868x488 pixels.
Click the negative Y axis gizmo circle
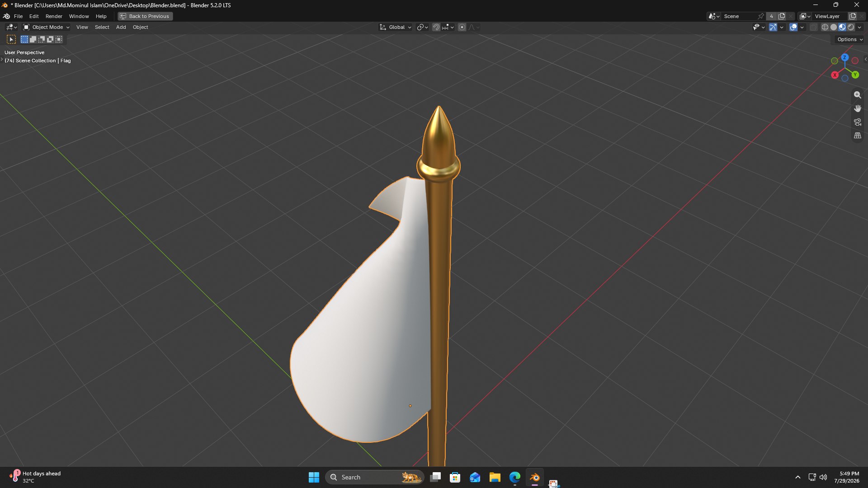click(835, 61)
